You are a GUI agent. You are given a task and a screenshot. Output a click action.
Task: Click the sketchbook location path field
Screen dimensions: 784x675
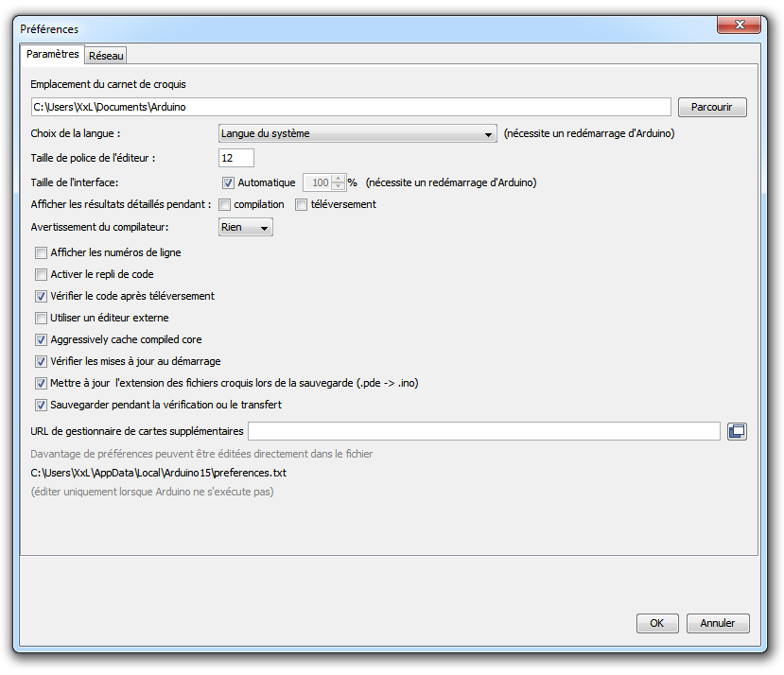click(351, 107)
